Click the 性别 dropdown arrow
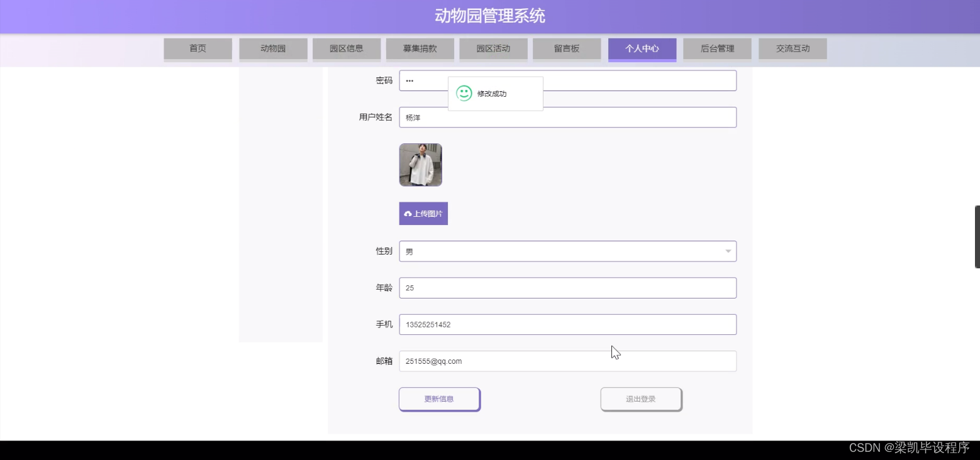This screenshot has width=980, height=460. point(728,251)
